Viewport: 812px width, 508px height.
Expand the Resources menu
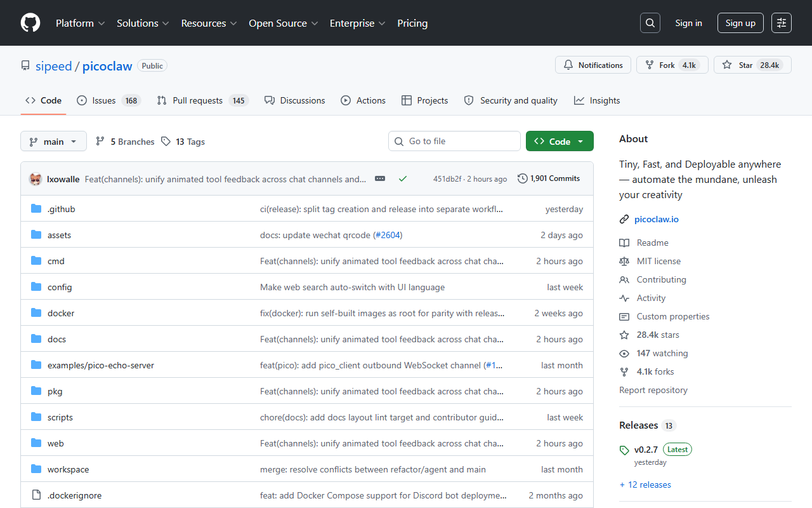click(x=209, y=23)
